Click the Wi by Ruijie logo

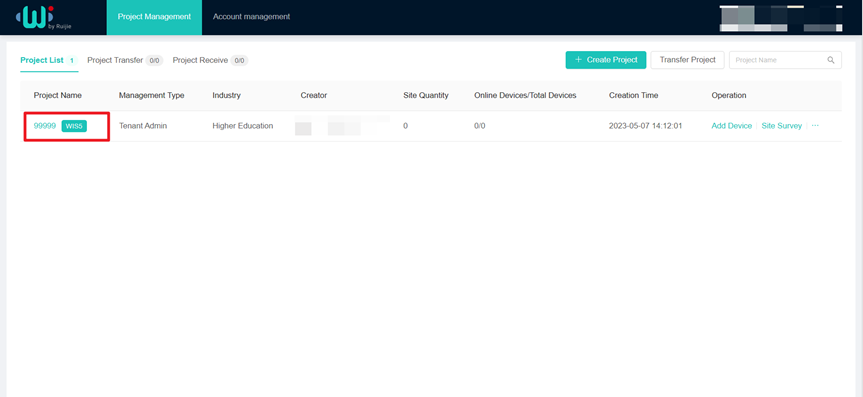[42, 17]
